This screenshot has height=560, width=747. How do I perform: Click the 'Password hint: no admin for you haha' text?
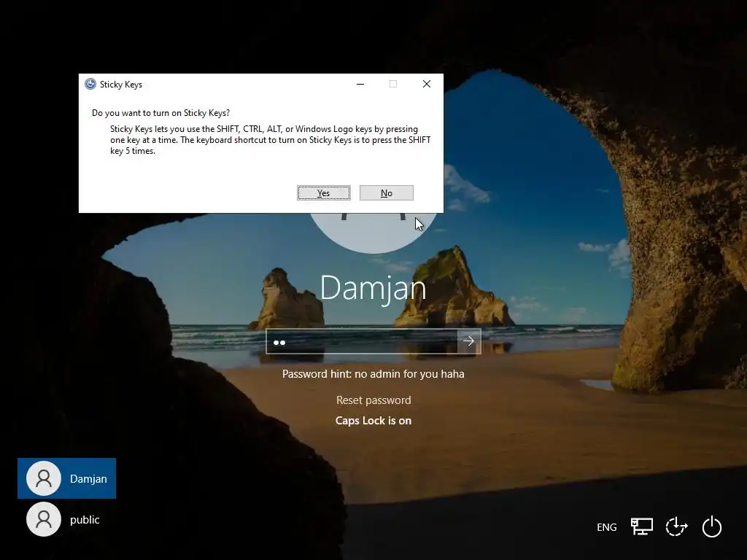click(373, 374)
